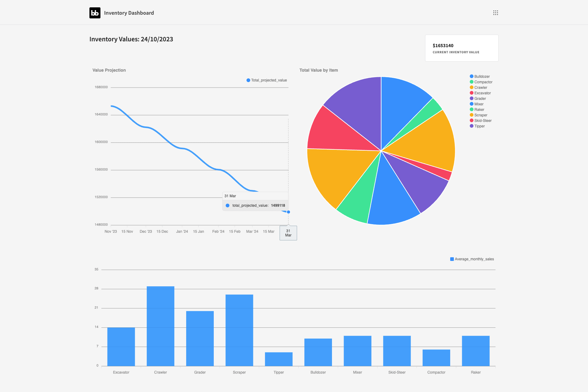Select the Crawler bar in sales chart
Screen dimensions: 588x392
(160, 326)
